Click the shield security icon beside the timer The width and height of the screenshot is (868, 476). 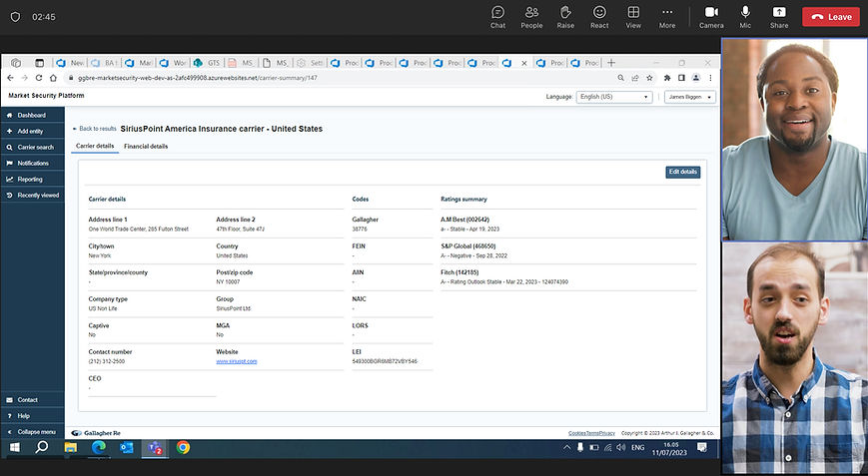pyautogui.click(x=15, y=17)
